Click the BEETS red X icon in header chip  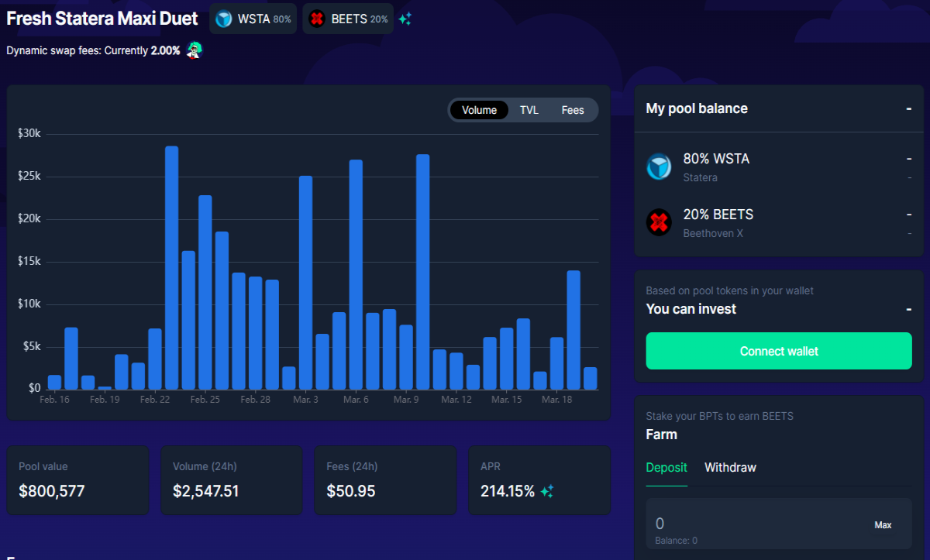click(316, 19)
